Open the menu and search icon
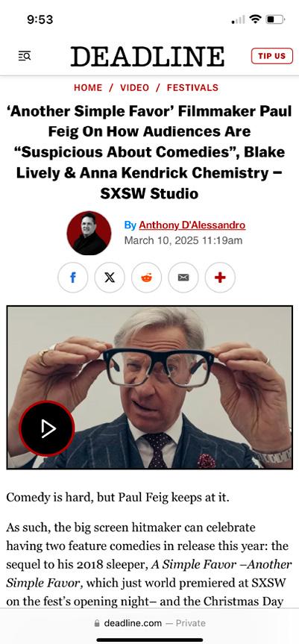 [x=24, y=56]
